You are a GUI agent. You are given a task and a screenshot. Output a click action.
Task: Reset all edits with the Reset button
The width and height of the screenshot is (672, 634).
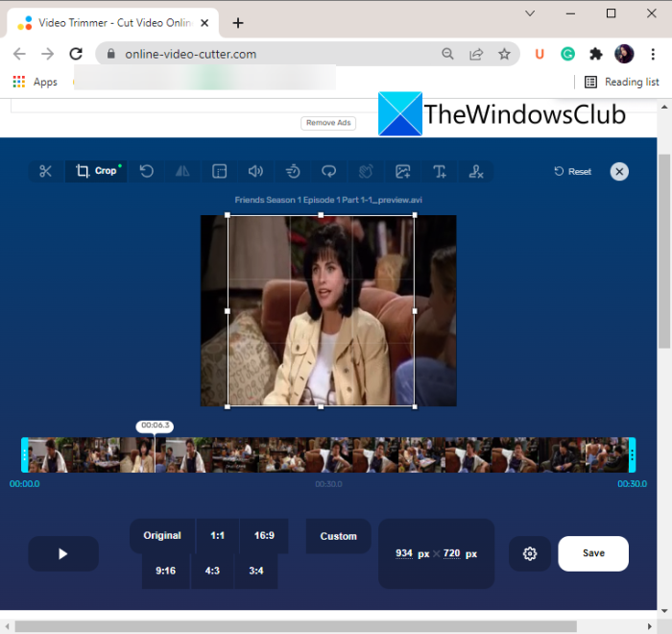point(573,172)
